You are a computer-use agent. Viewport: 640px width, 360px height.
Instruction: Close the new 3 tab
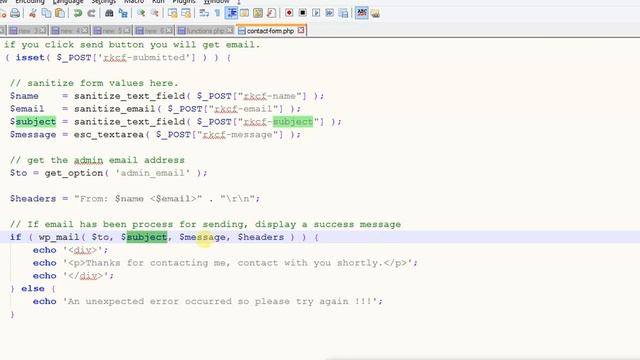(x=42, y=31)
